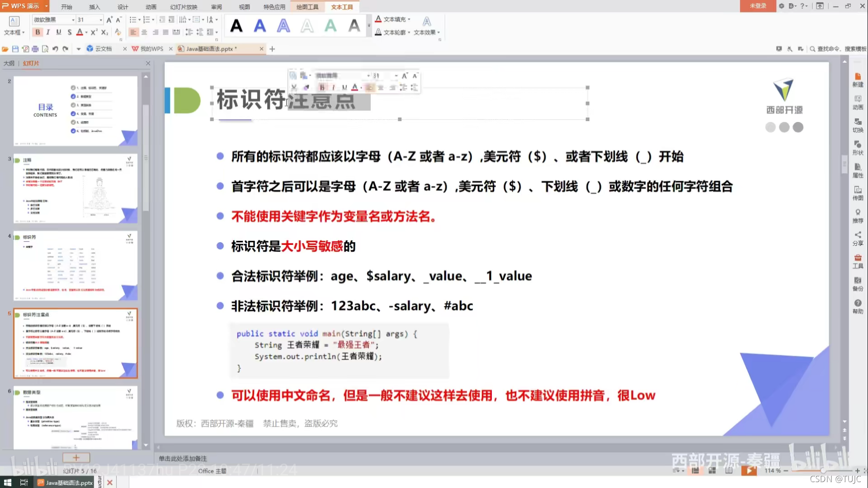868x488 pixels.
Task: Open the 切换 sidebar panel icon
Action: point(858,125)
